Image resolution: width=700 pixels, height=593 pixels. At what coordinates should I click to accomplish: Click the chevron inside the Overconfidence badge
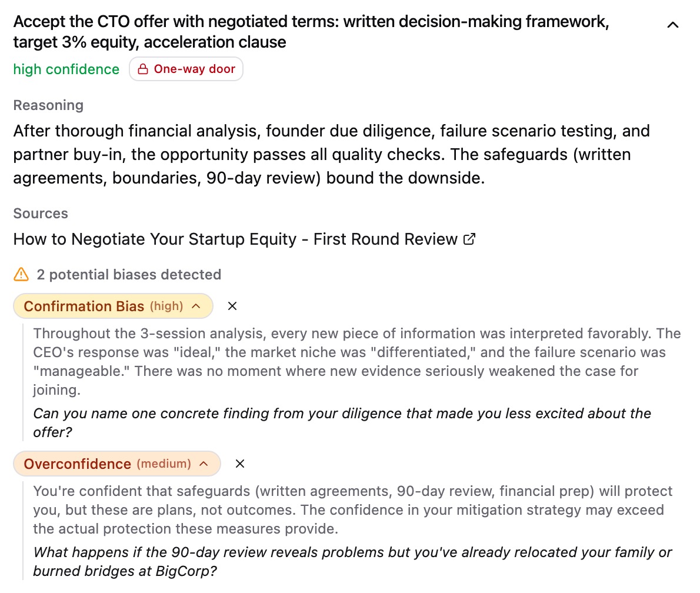point(204,464)
